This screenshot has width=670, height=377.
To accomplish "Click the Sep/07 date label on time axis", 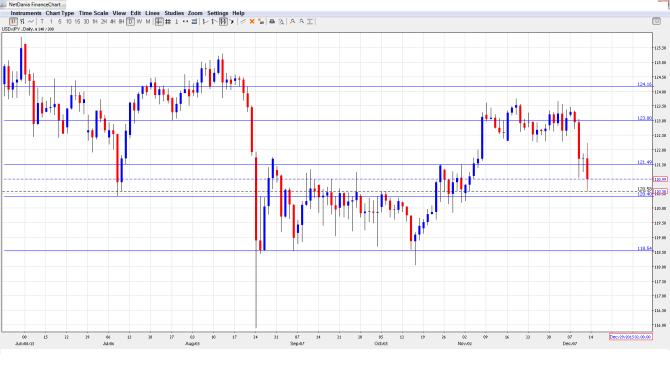I will [297, 343].
